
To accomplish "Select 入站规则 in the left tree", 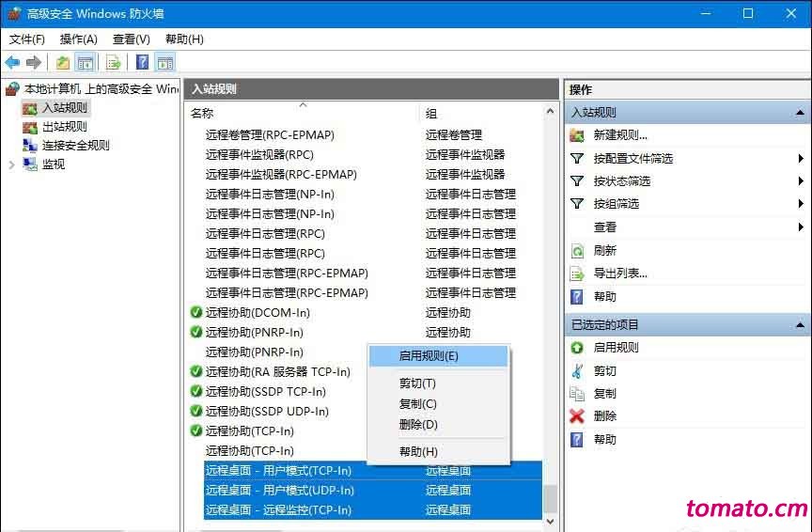I will 65,108.
